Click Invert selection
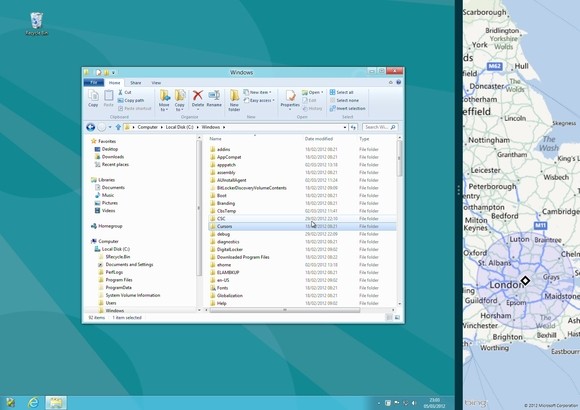580x410 pixels. point(347,108)
